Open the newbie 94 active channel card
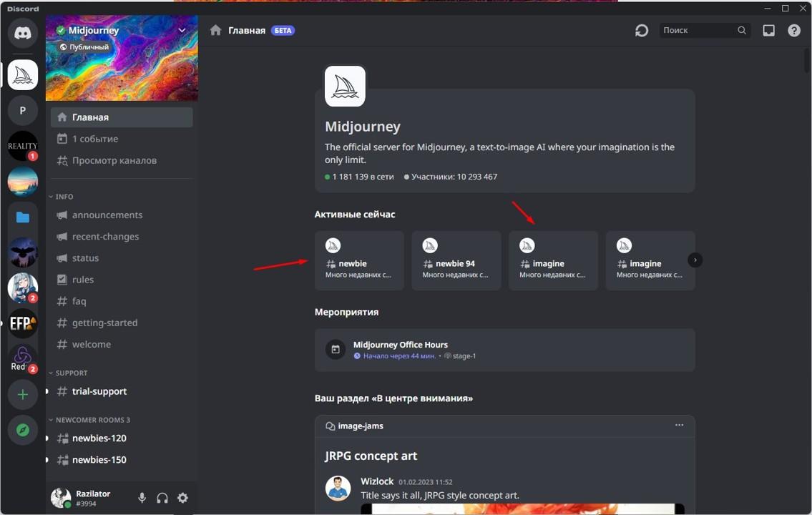The height and width of the screenshot is (515, 812). point(456,260)
